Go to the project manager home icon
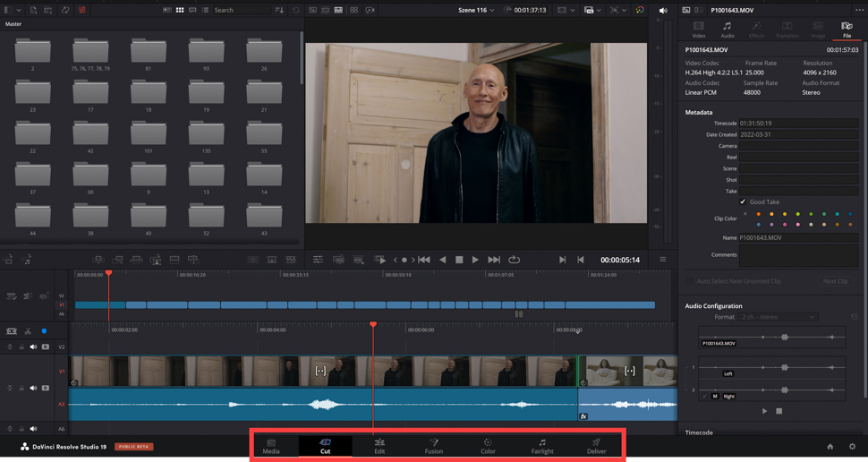 click(x=830, y=446)
